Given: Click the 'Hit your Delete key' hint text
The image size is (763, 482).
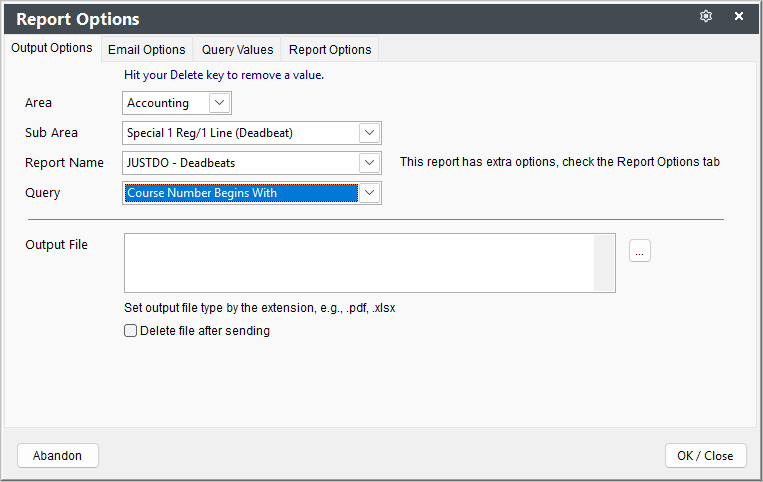Looking at the screenshot, I should pos(224,75).
